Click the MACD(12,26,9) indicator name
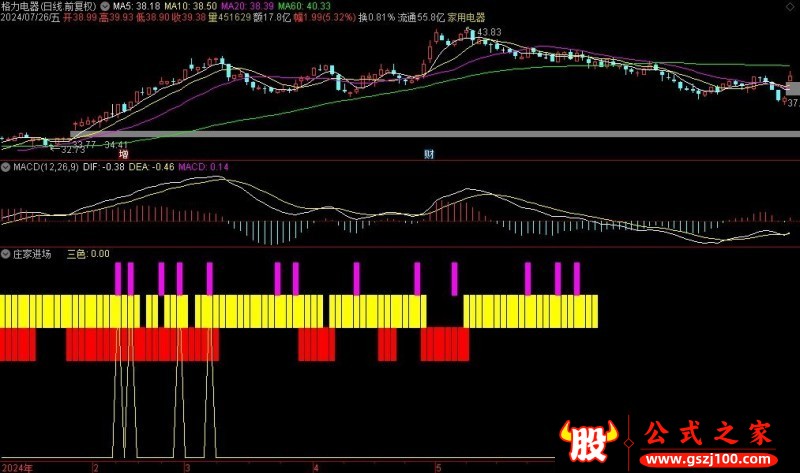This screenshot has height=473, width=800. click(46, 167)
